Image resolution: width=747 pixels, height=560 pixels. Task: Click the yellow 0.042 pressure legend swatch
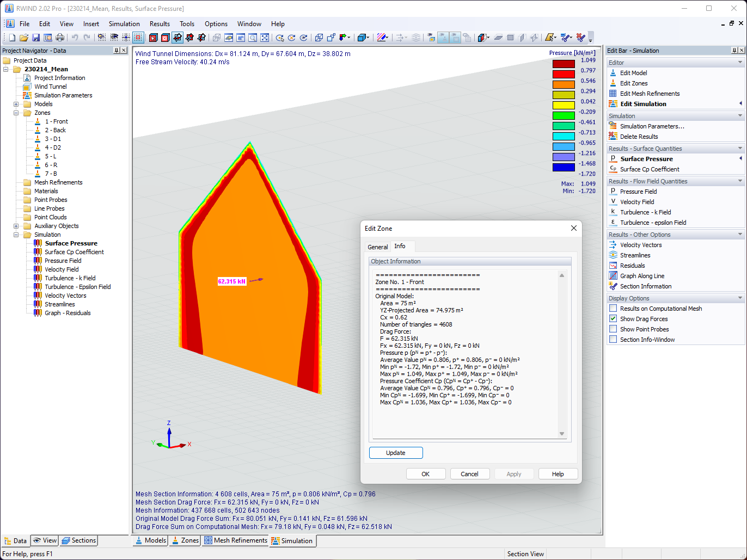[564, 105]
